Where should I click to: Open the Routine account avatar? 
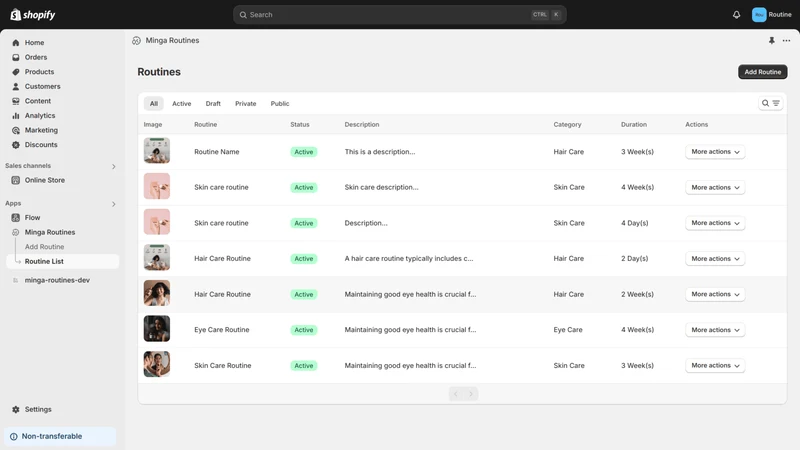[759, 15]
